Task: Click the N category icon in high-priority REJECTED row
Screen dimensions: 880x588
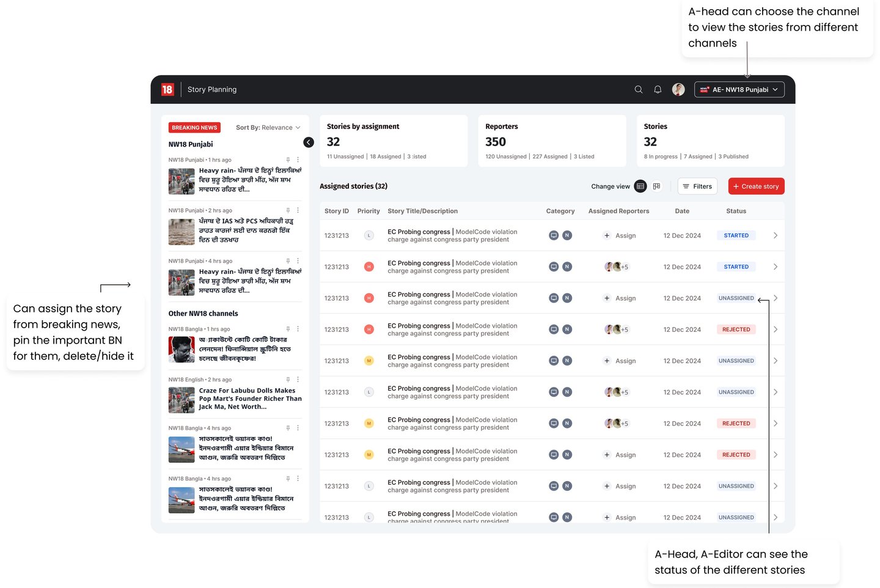Action: [567, 329]
